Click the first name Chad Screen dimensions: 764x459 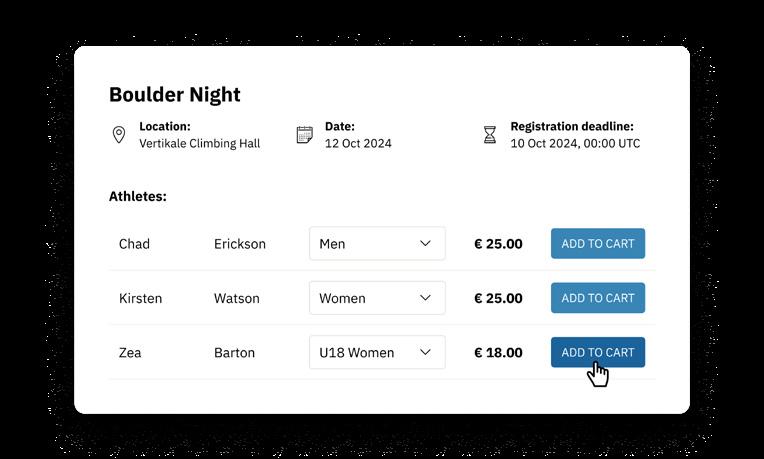[x=135, y=244]
